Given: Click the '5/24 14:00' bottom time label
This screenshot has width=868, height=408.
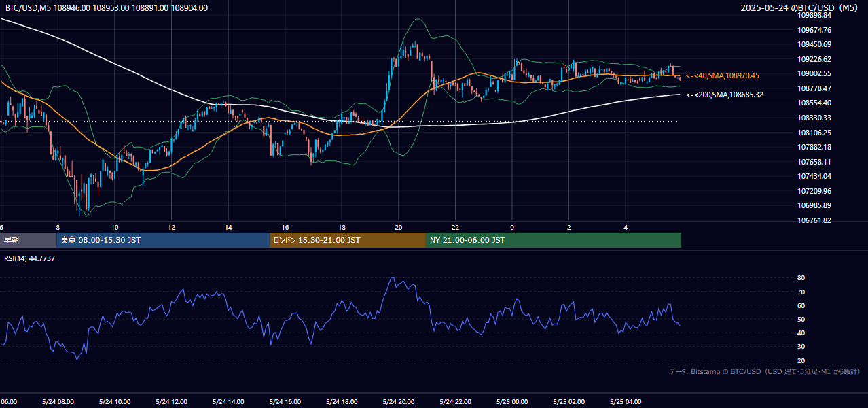Looking at the screenshot, I should pyautogui.click(x=228, y=401).
